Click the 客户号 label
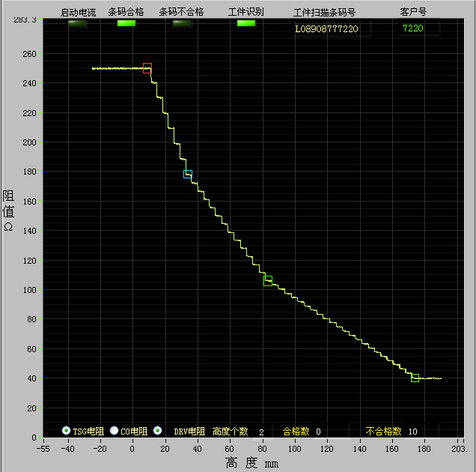The width and height of the screenshot is (476, 472). click(x=413, y=12)
